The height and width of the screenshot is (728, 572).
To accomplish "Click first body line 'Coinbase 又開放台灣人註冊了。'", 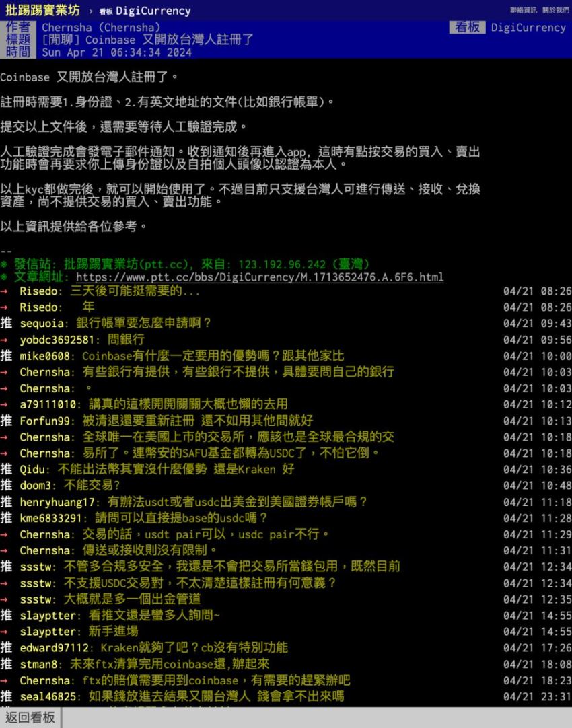I will (89, 77).
